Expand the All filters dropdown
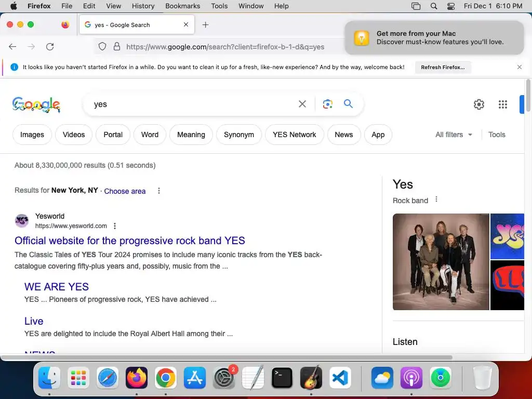The height and width of the screenshot is (399, 532). click(x=453, y=135)
